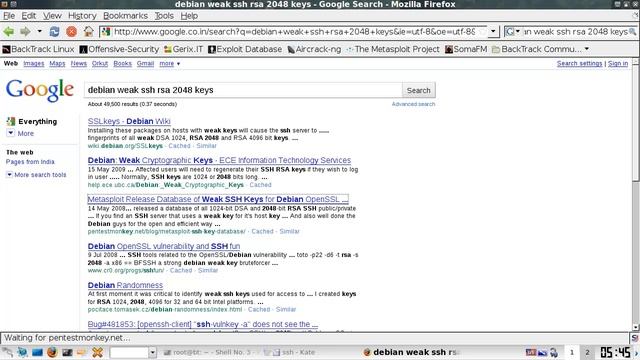Open the Google News link

coord(78,63)
